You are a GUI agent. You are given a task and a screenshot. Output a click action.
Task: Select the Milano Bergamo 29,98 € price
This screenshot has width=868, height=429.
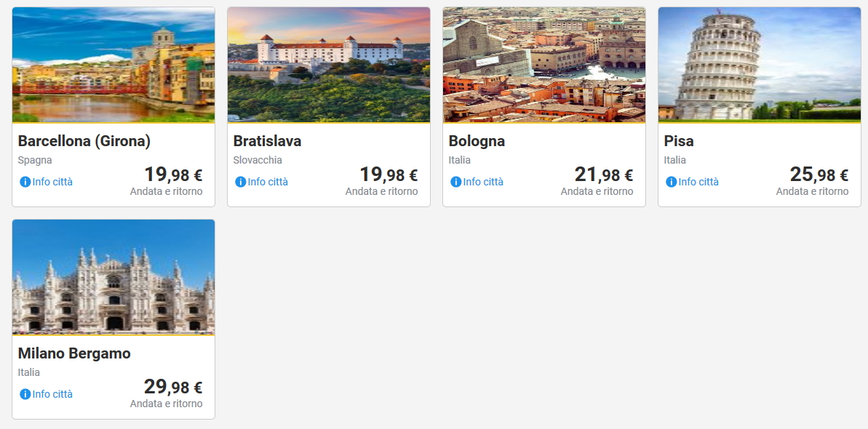(173, 388)
